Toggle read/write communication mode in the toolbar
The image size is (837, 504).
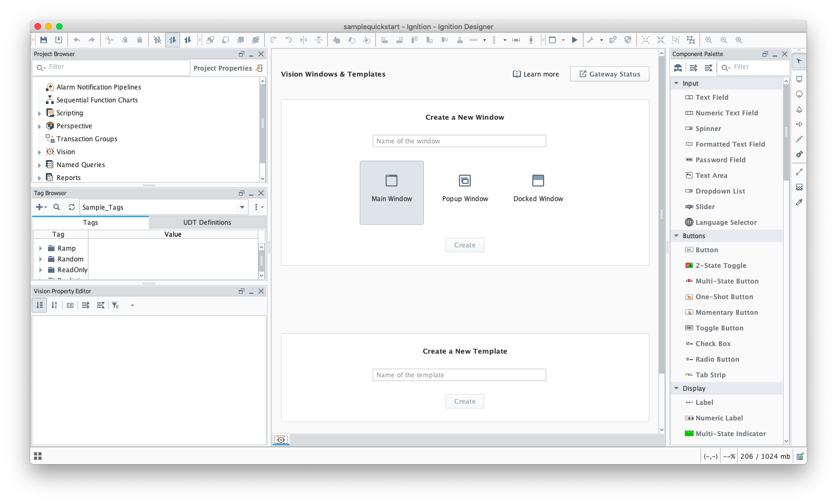[188, 40]
